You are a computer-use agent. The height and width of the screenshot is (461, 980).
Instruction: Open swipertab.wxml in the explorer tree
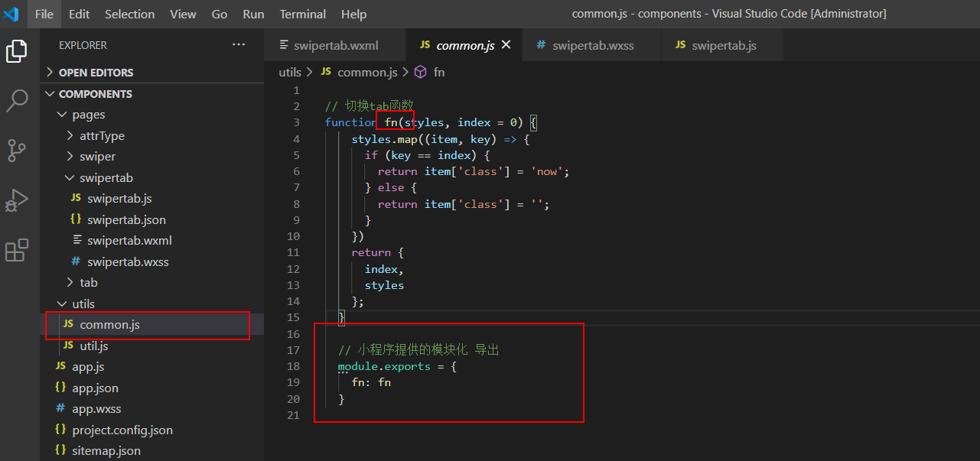151,241
